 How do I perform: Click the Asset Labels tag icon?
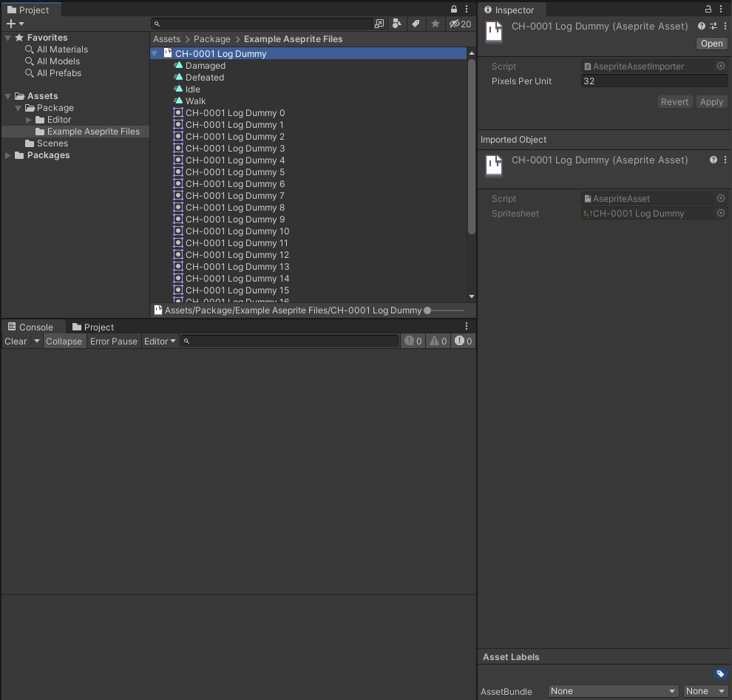tap(721, 673)
